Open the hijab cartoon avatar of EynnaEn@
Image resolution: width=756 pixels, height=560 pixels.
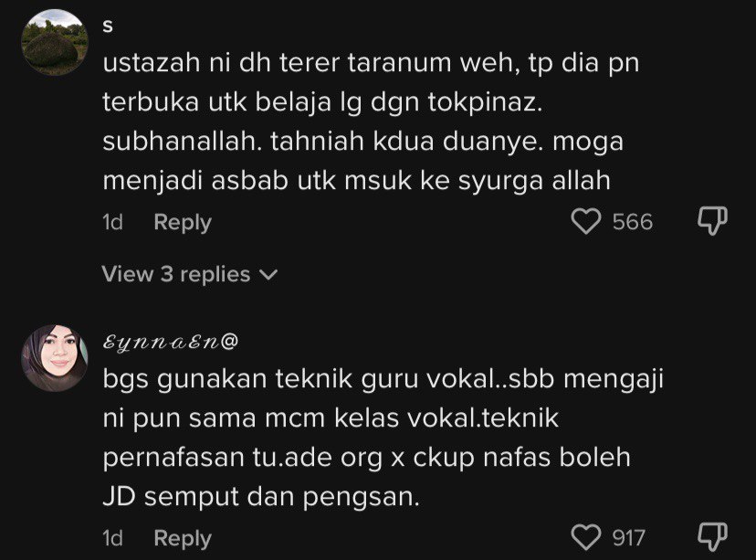tap(55, 358)
